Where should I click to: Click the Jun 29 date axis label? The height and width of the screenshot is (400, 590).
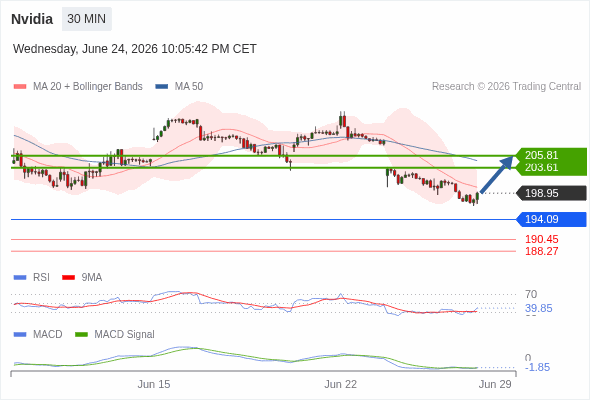click(495, 385)
